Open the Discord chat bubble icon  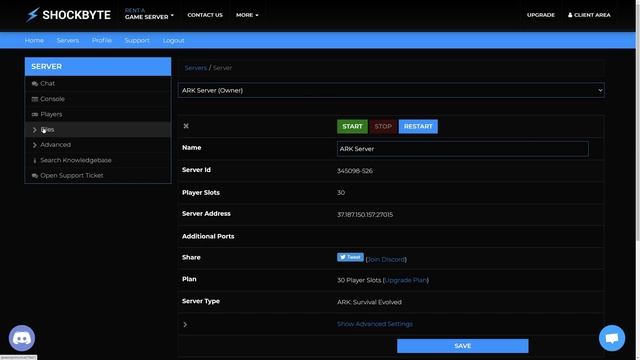22,338
